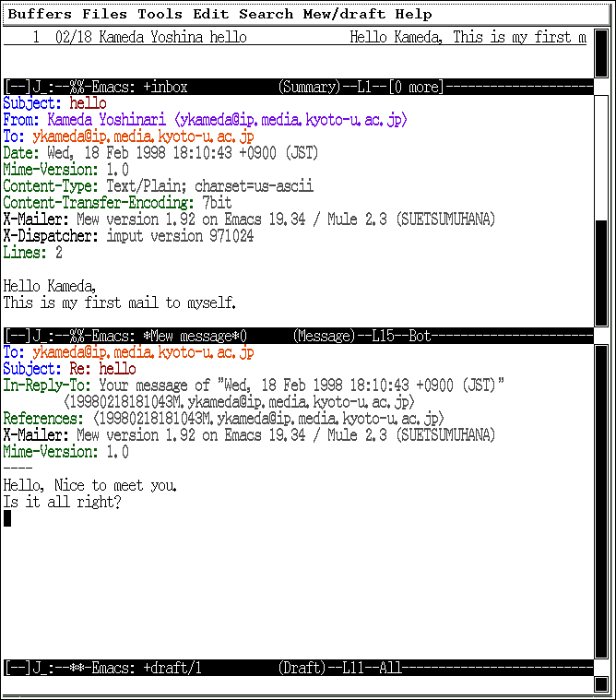Click the Subject: hello header in the message
Screen dimensions: 616x700
pos(54,103)
